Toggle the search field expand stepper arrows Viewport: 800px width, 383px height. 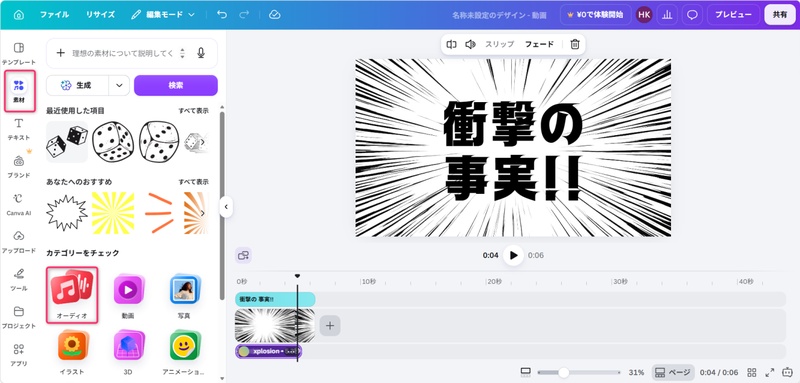pyautogui.click(x=182, y=53)
